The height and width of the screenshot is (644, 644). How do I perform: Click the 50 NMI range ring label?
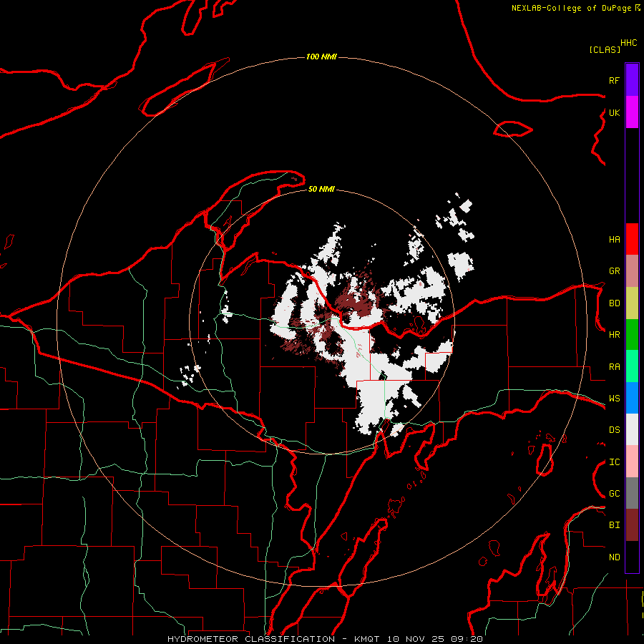pos(321,189)
